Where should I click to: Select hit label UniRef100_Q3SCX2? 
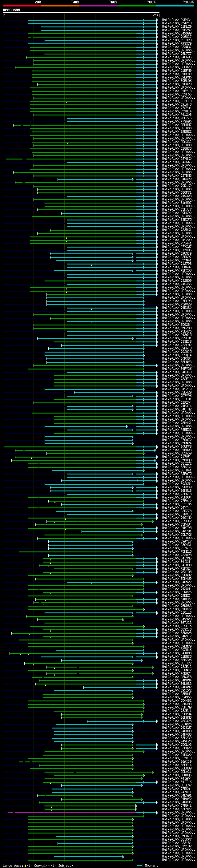click(x=177, y=521)
